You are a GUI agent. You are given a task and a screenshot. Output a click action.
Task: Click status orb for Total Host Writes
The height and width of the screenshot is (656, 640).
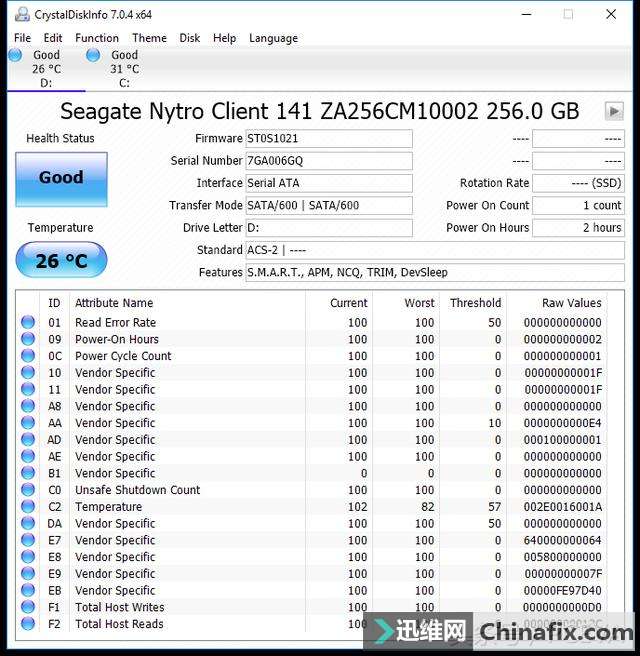coord(28,607)
